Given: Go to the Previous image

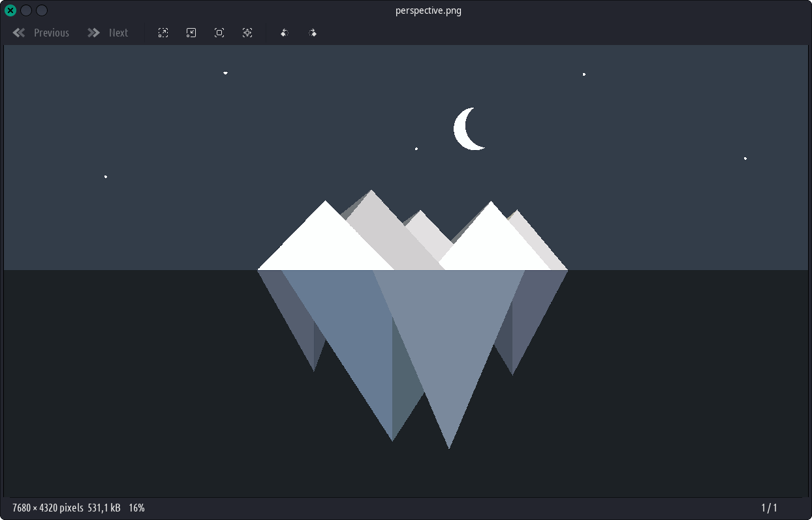Looking at the screenshot, I should click(x=41, y=33).
